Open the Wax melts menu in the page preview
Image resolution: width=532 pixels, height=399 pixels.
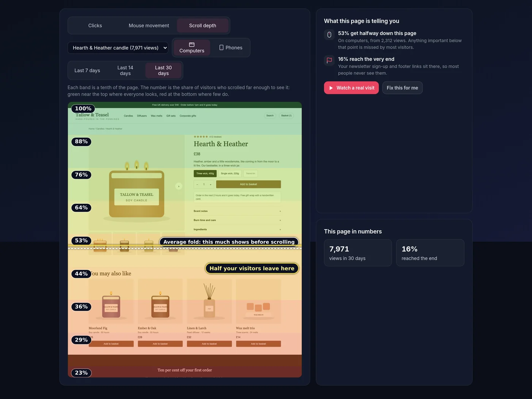[x=157, y=116]
